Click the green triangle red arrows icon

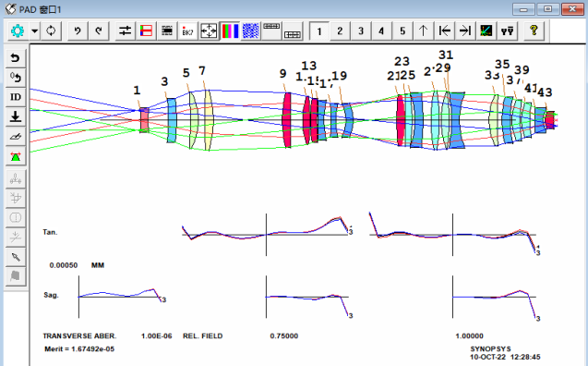click(16, 156)
